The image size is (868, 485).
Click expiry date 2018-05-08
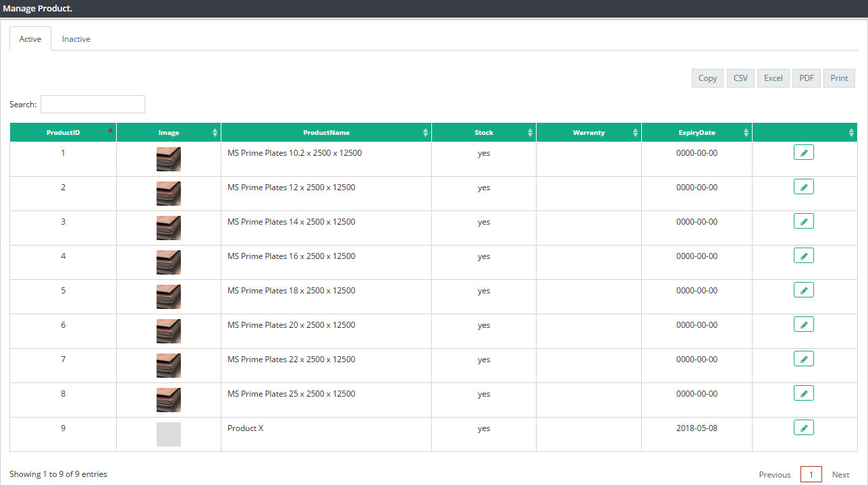tap(697, 428)
